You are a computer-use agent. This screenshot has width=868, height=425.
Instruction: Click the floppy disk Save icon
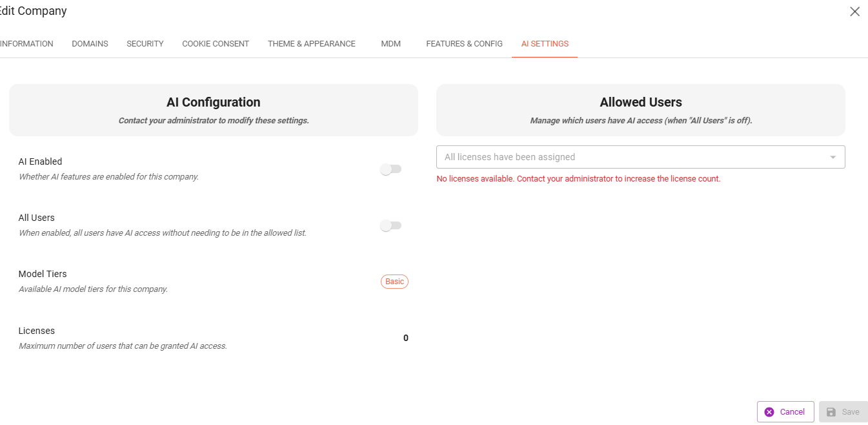831,412
